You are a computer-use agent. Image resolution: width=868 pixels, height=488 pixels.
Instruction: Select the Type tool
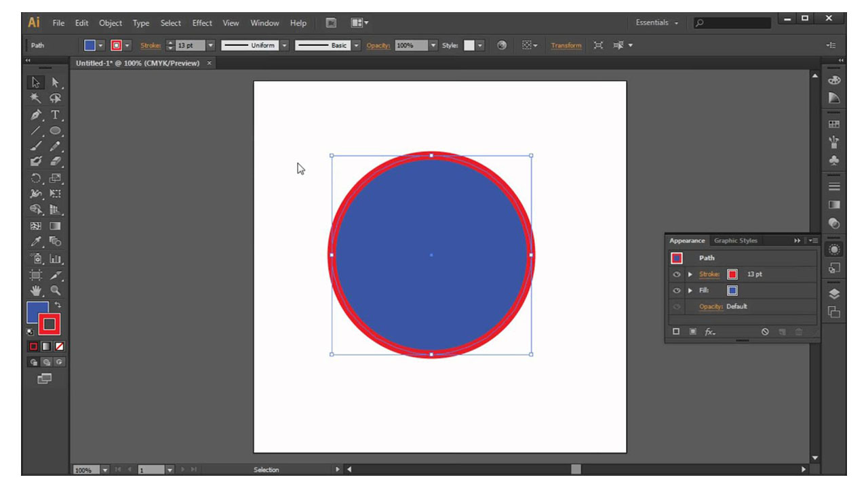(56, 115)
